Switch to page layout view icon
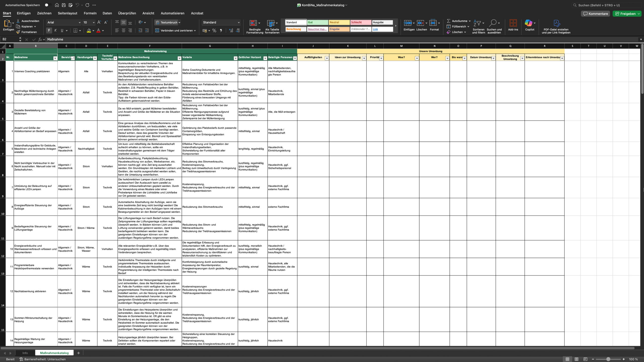 (576, 359)
